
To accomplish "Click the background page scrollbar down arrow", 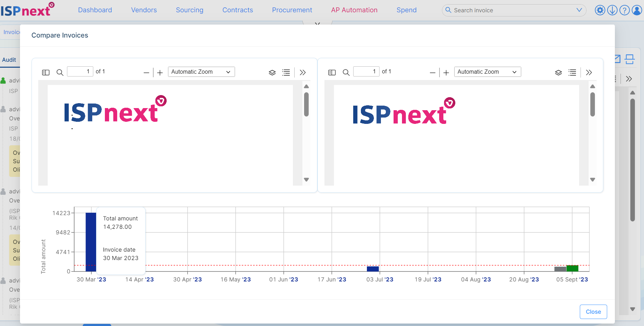I will [632, 309].
